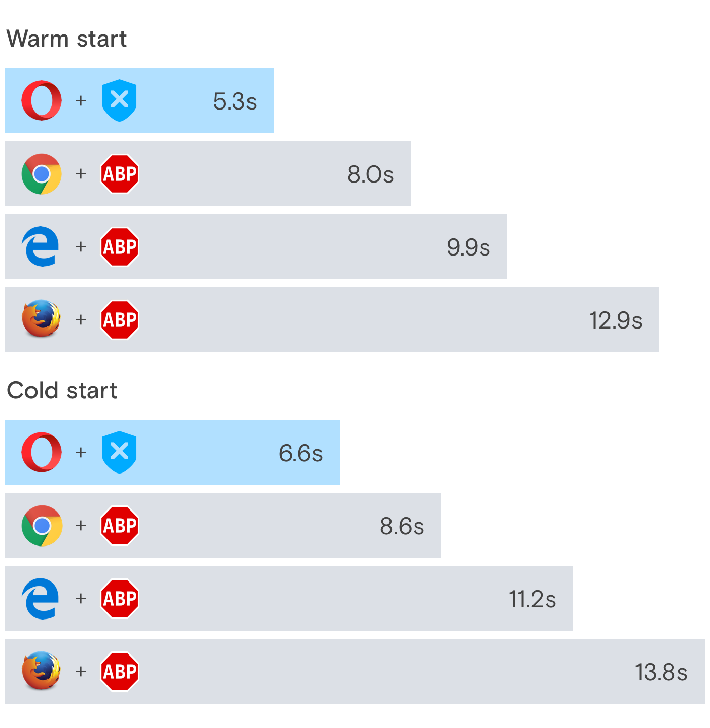The image size is (710, 728).
Task: Click the Opera ad blocker shield under Warm start
Action: pyautogui.click(x=119, y=100)
